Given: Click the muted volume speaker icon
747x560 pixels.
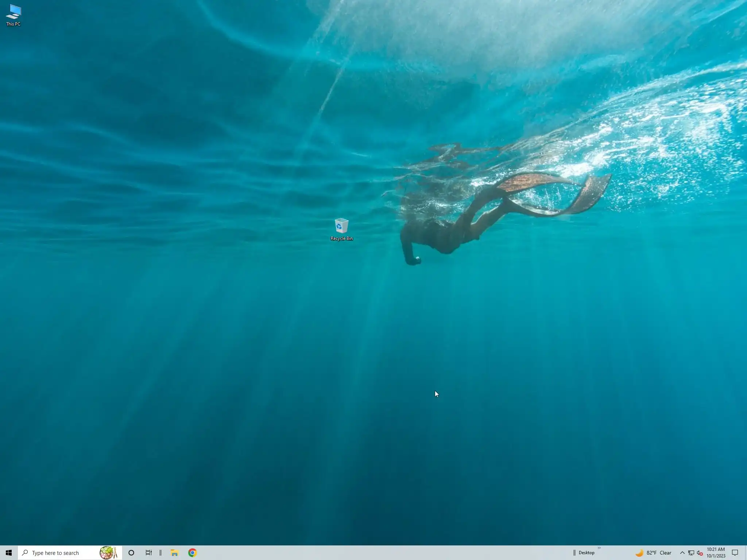Looking at the screenshot, I should tap(700, 553).
